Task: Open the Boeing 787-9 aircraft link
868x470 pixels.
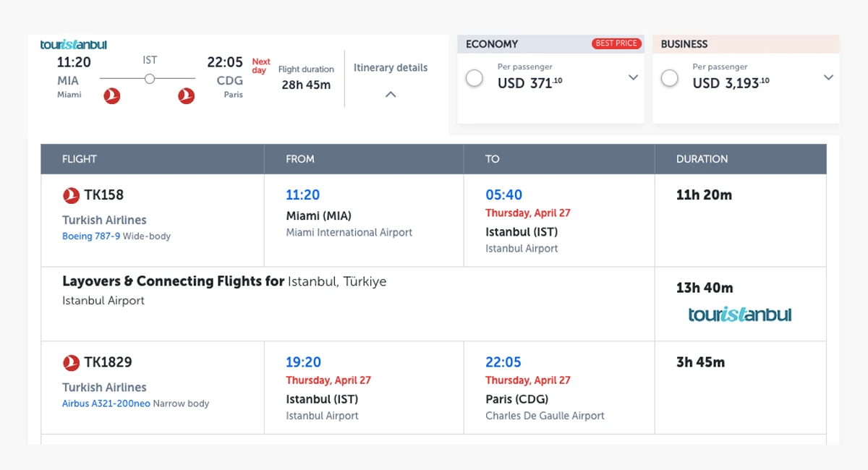Action: [91, 236]
